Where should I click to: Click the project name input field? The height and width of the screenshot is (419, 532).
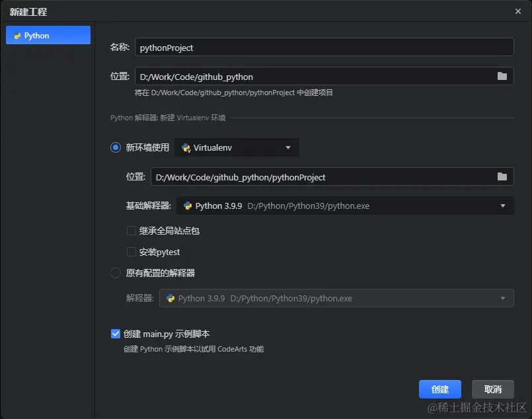pyautogui.click(x=324, y=47)
